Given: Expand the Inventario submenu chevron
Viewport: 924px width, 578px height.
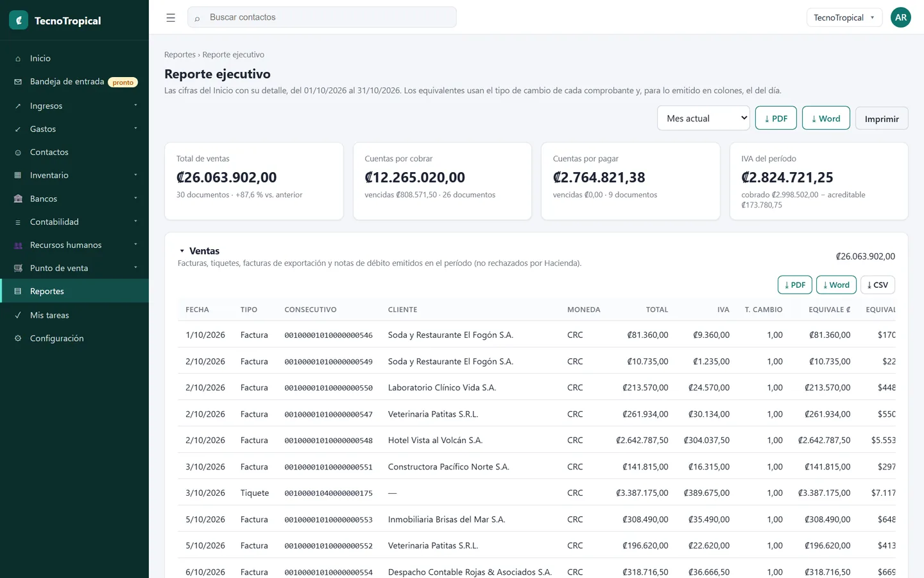Looking at the screenshot, I should pyautogui.click(x=135, y=175).
